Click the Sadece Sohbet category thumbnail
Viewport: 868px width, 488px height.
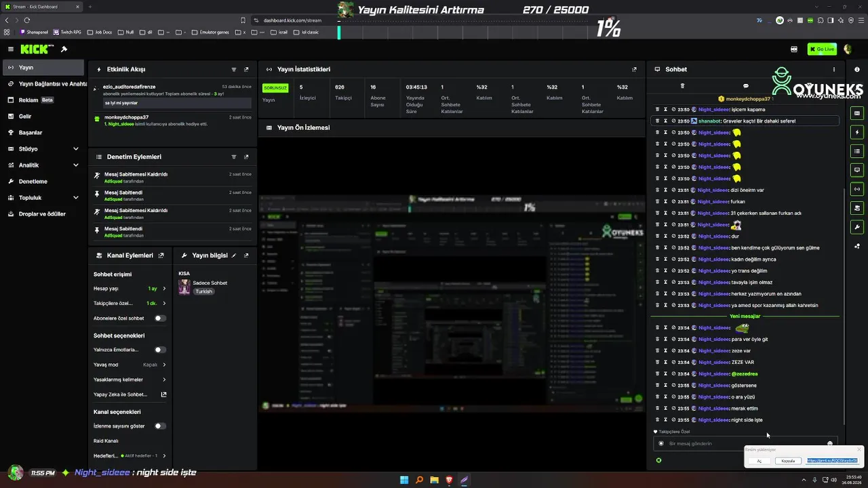coord(184,287)
